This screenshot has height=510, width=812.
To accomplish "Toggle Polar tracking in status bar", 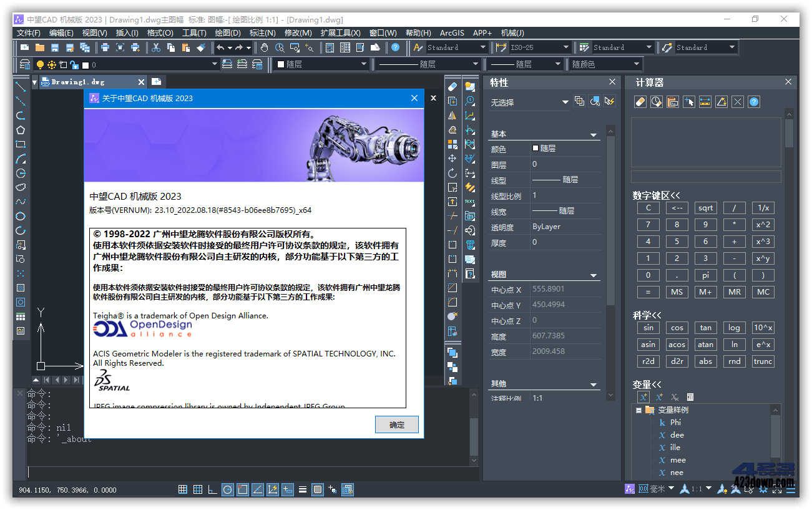I will tap(228, 489).
